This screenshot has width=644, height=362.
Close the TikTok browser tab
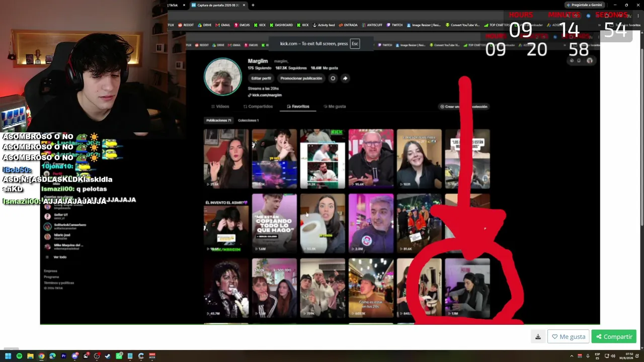click(x=184, y=5)
